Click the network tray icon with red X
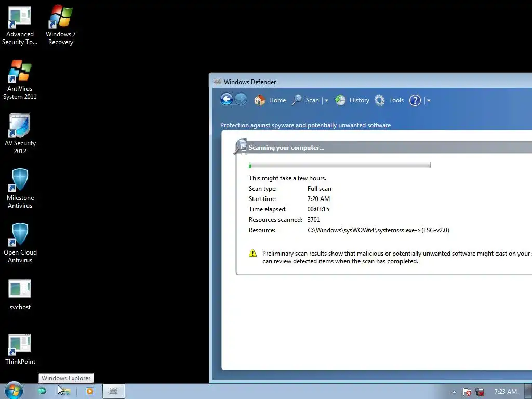The width and height of the screenshot is (532, 399). (480, 392)
